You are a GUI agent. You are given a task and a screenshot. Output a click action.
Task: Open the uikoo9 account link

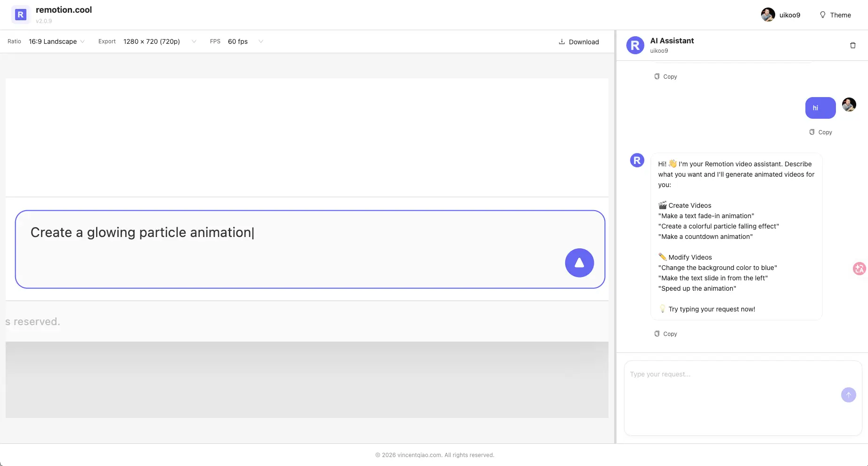[790, 15]
